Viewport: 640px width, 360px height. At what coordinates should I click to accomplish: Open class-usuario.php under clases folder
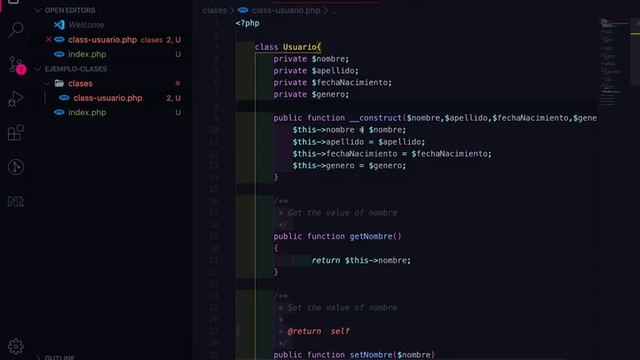pos(108,98)
